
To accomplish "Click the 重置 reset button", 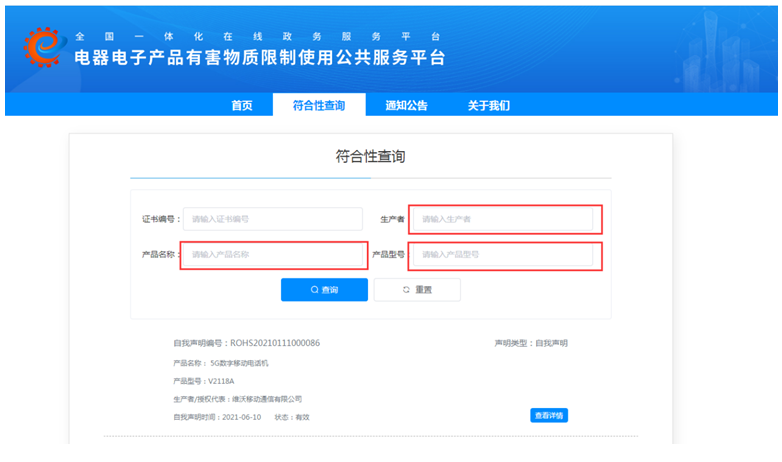I will [x=417, y=290].
